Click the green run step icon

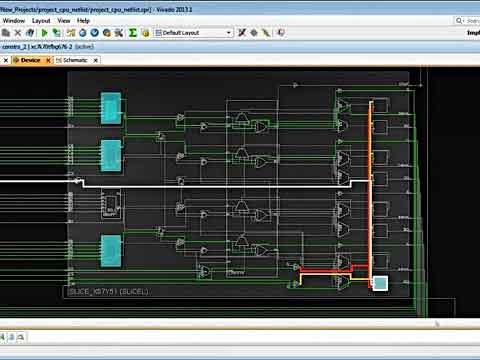(57, 33)
